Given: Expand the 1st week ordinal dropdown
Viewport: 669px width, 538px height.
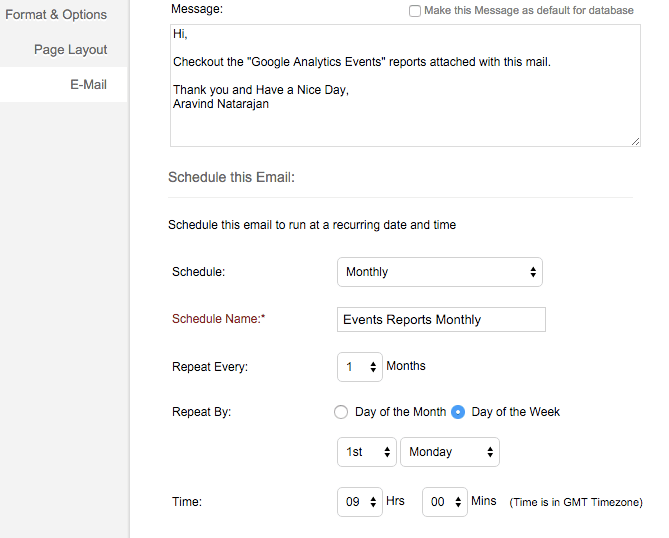Looking at the screenshot, I should pyautogui.click(x=366, y=452).
